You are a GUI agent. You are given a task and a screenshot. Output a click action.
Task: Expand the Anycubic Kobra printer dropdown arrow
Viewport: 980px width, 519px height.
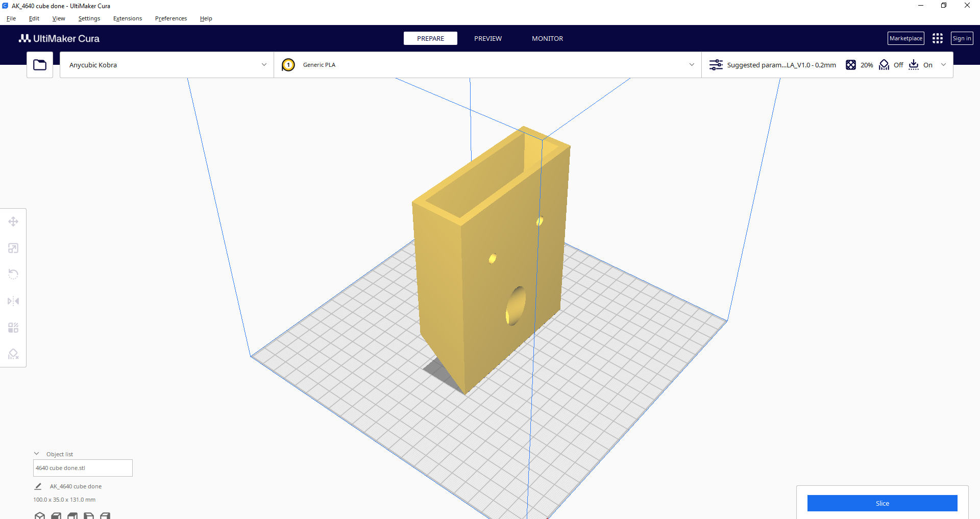264,65
